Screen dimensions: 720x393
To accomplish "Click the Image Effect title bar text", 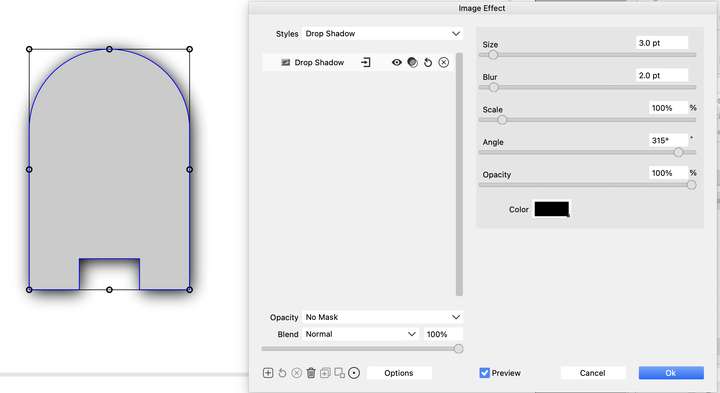I will point(482,8).
